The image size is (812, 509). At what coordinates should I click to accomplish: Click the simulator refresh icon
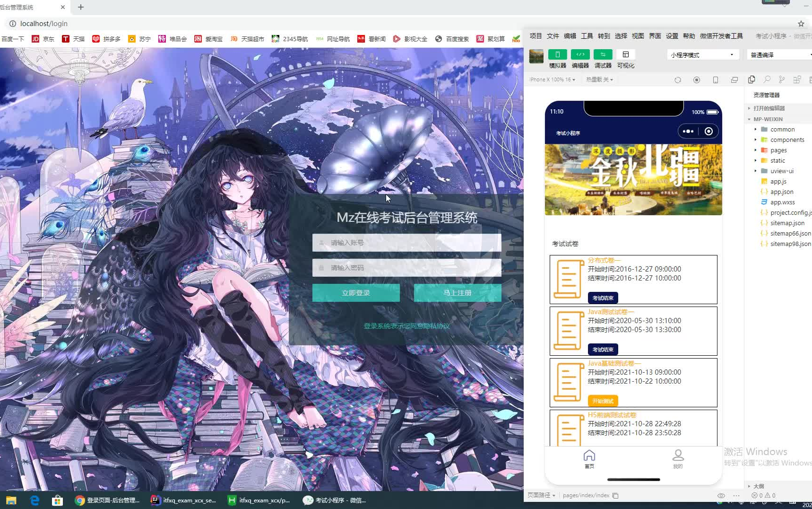point(678,80)
